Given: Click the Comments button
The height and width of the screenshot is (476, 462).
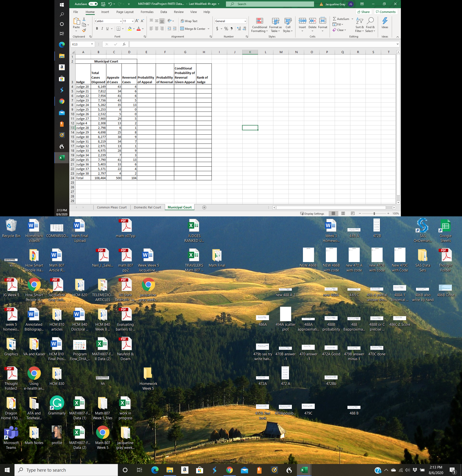Looking at the screenshot, I should click(386, 12).
